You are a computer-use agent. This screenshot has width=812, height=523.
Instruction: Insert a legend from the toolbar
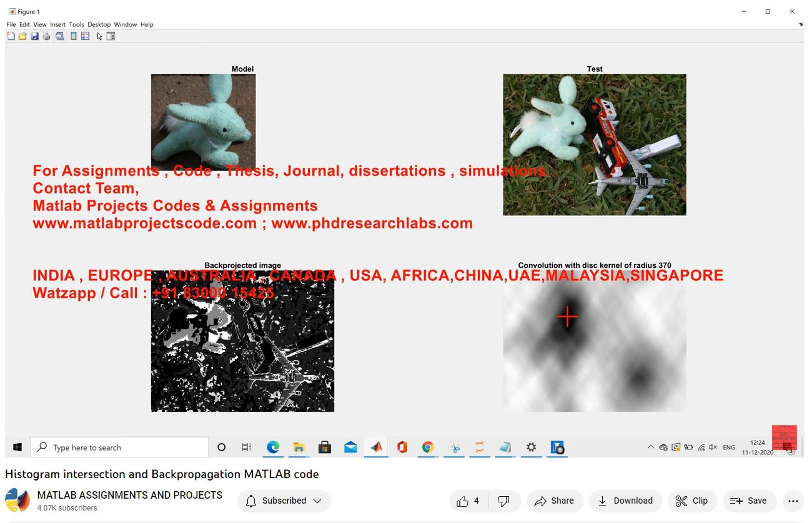click(85, 36)
